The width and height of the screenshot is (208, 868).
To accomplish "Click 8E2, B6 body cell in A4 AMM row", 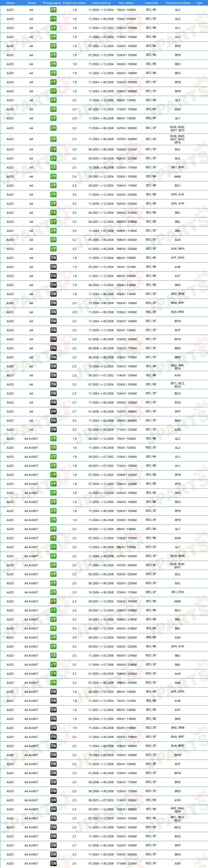I will (x=151, y=177).
